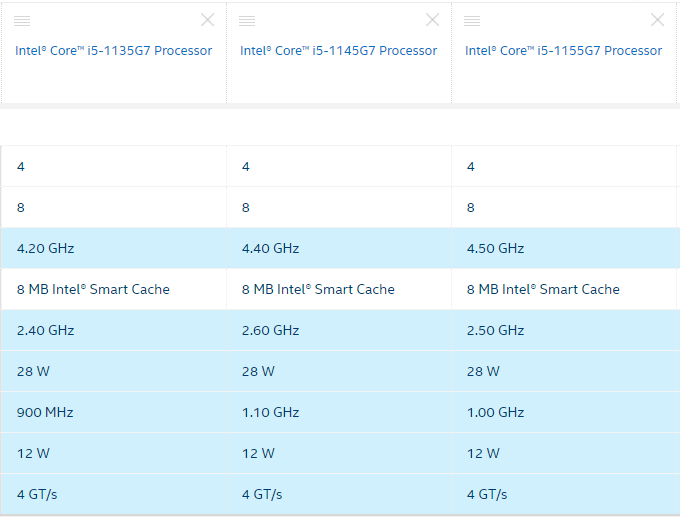Screen dimensions: 680x517
Task: Click the 900 MHz cell for i5-1135G7
Action: click(114, 412)
